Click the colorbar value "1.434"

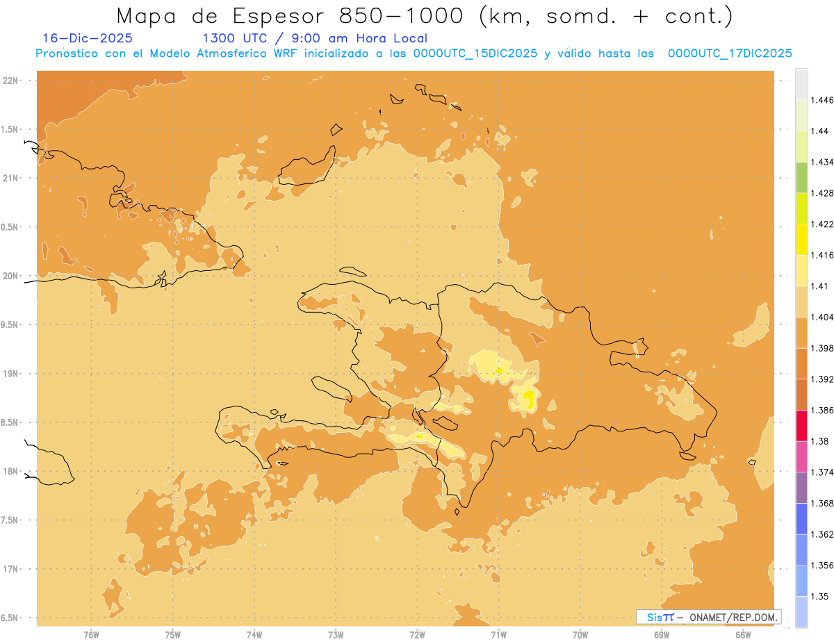pyautogui.click(x=822, y=162)
